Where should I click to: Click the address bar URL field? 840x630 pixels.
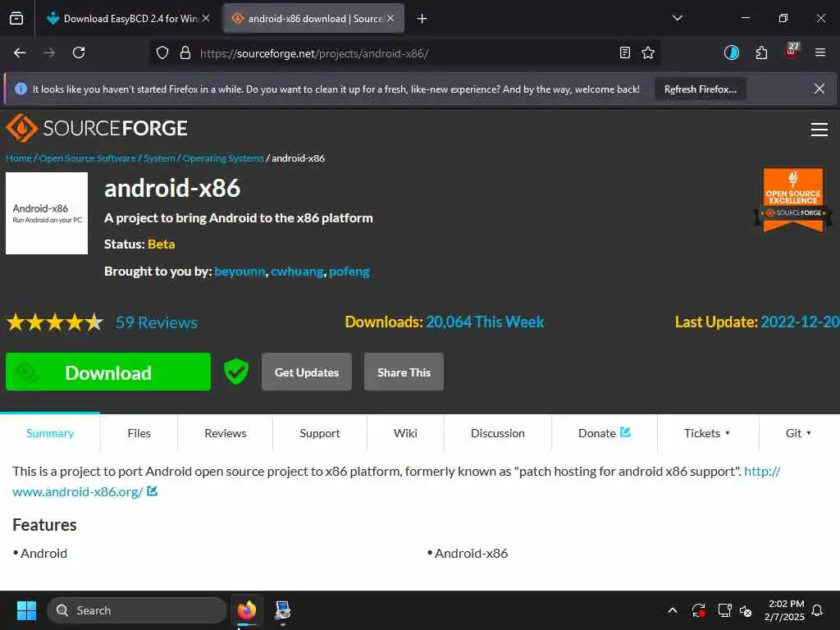404,53
